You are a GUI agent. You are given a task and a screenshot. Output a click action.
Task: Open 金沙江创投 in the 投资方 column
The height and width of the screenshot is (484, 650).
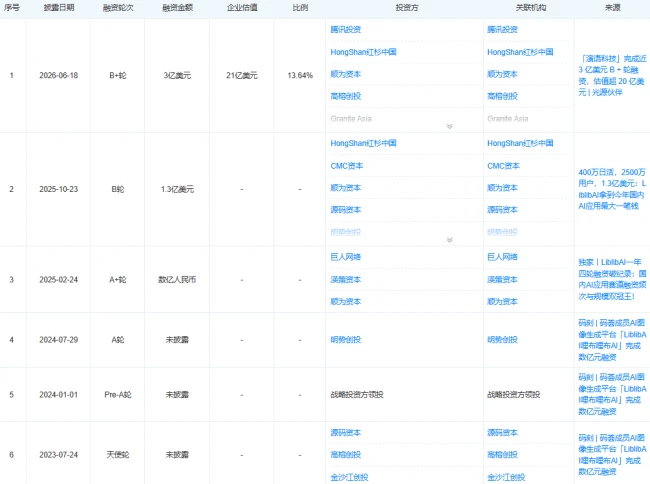click(x=349, y=477)
